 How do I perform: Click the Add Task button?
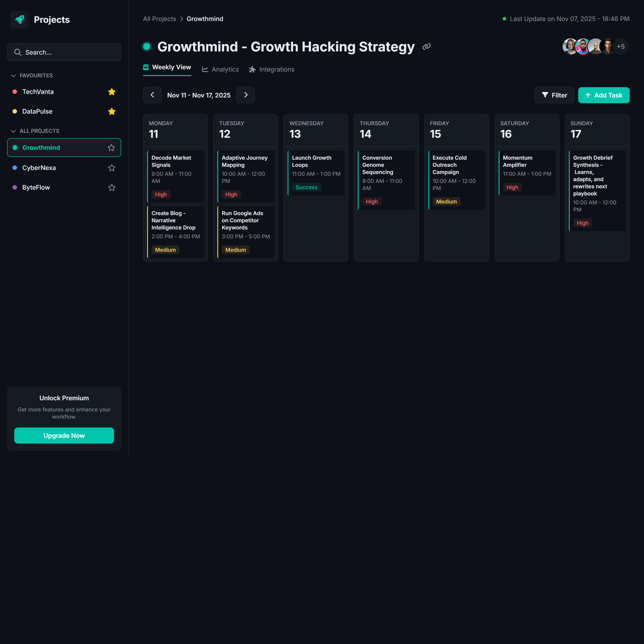point(603,95)
